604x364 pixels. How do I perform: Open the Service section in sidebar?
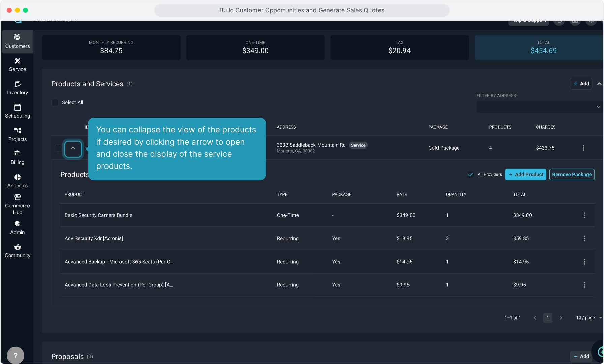pos(18,64)
